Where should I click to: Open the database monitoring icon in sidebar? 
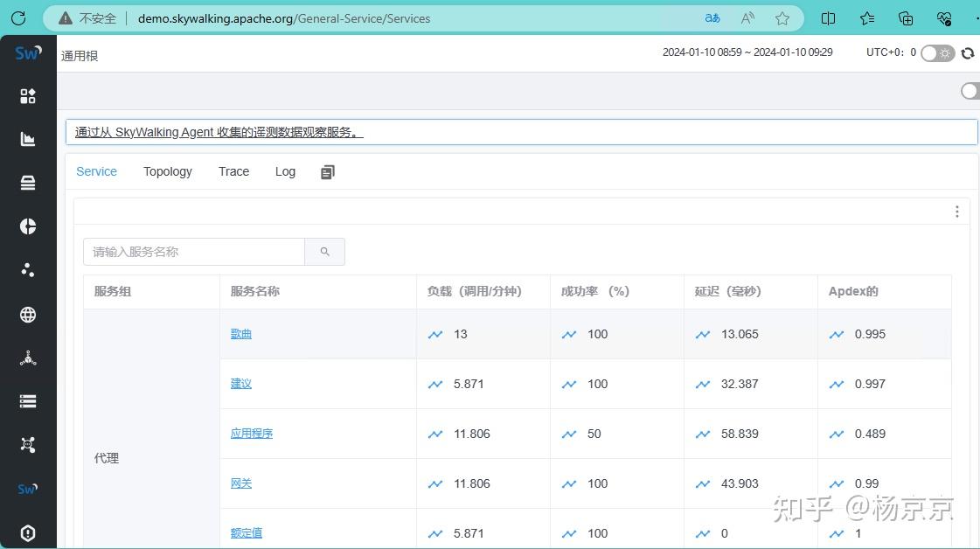(x=27, y=182)
